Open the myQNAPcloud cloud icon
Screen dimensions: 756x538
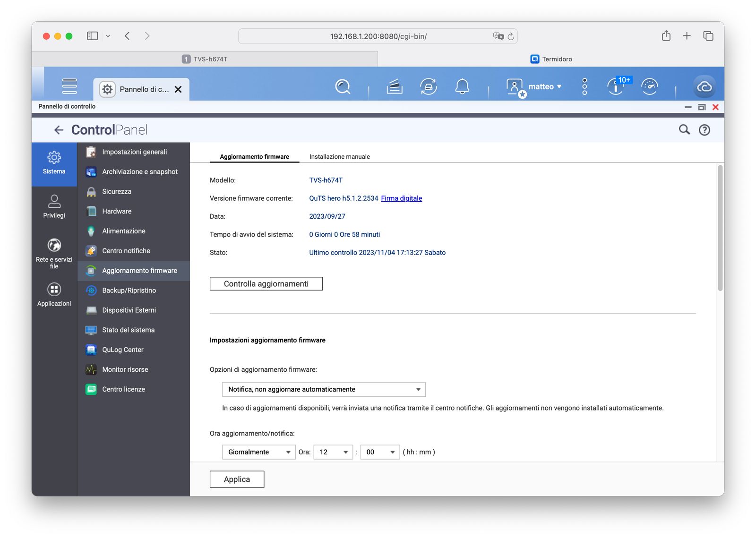click(704, 86)
